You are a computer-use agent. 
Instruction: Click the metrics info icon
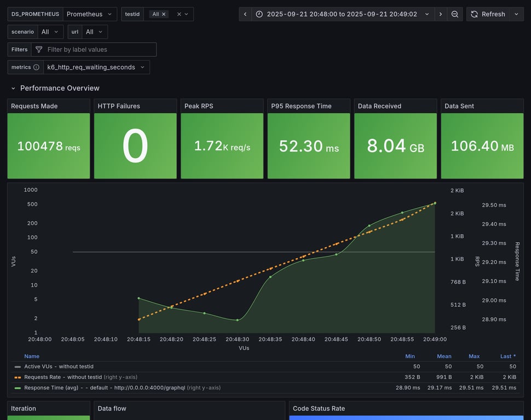pyautogui.click(x=36, y=67)
